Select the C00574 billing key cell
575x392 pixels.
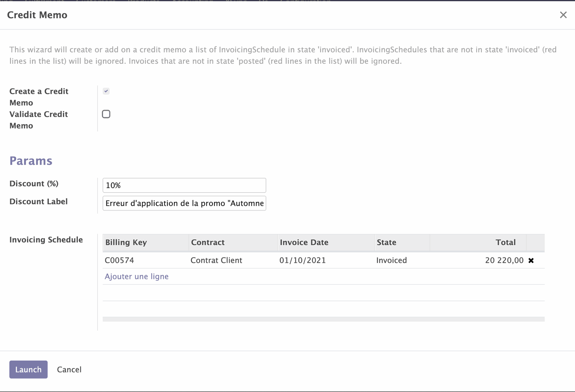(119, 260)
